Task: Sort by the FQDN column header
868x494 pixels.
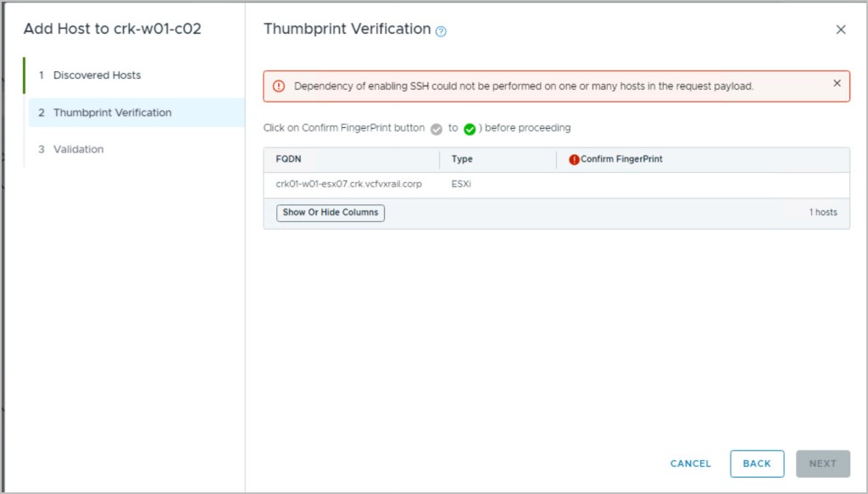Action: tap(288, 159)
